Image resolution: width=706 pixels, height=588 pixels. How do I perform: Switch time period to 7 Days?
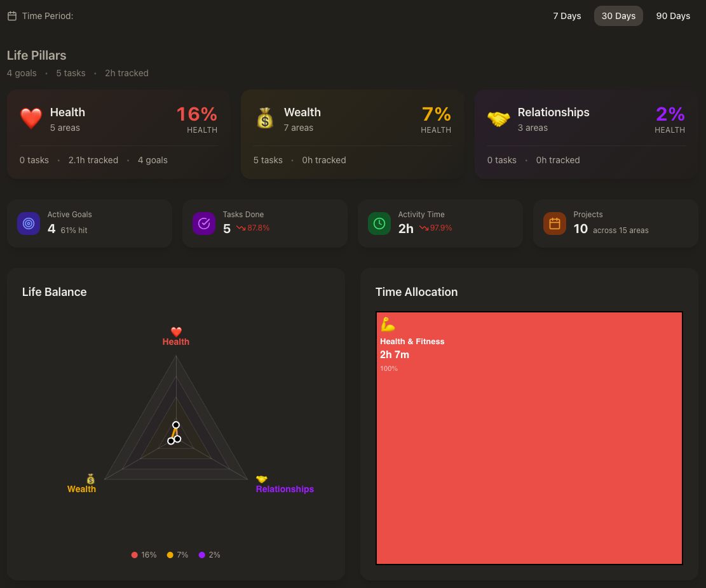[567, 16]
